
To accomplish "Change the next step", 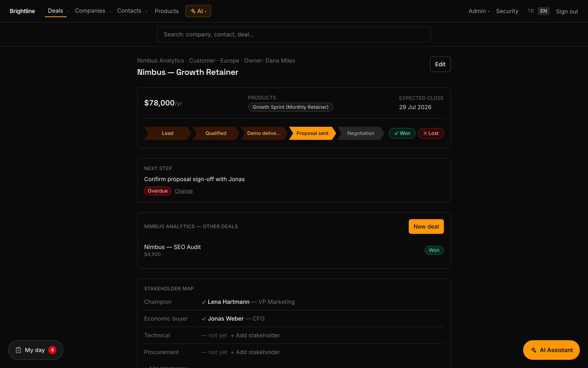I will [x=184, y=191].
